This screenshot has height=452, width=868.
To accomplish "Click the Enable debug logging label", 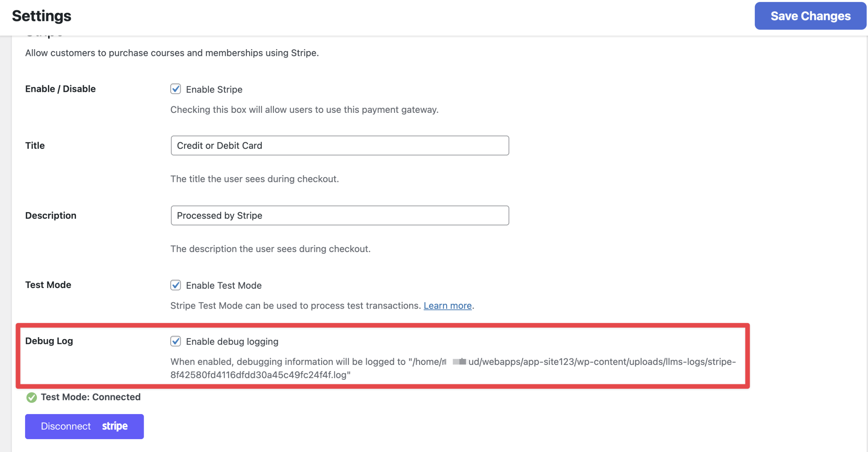I will pyautogui.click(x=232, y=342).
